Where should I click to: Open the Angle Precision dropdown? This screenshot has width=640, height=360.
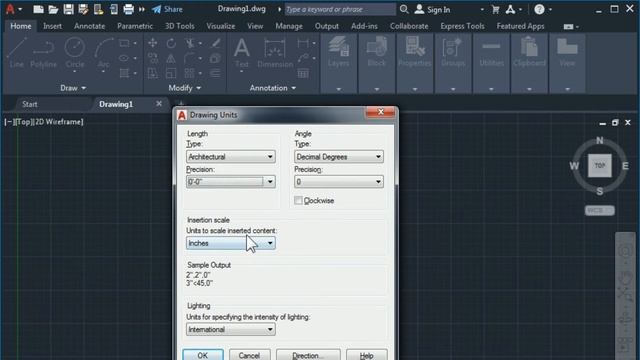click(x=339, y=182)
